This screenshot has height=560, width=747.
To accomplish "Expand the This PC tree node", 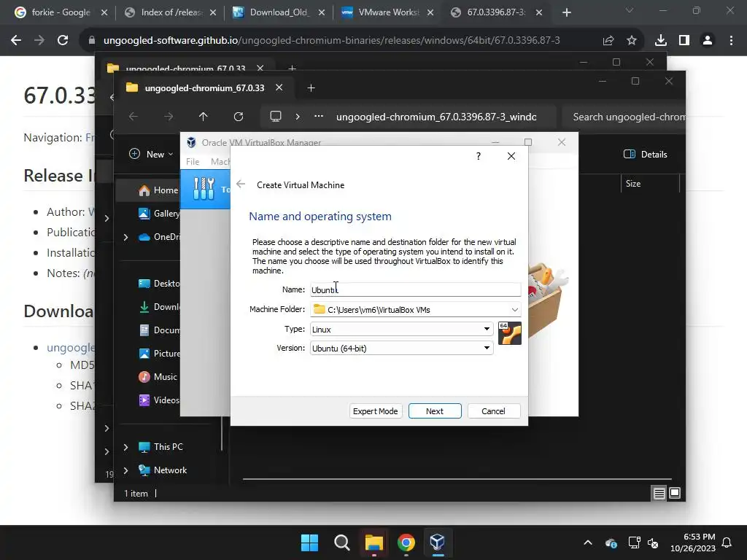I will (x=125, y=447).
